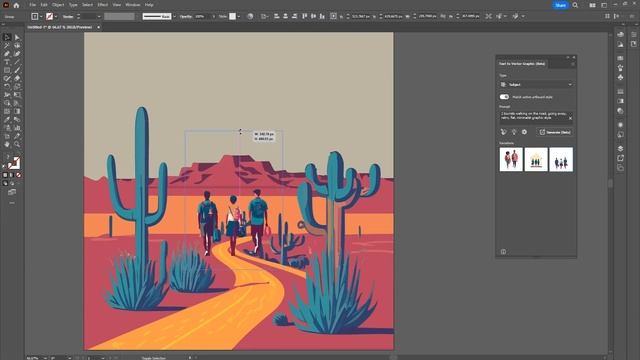Viewport: 640px width, 360px height.
Task: Open the Window menu
Action: coord(133,5)
